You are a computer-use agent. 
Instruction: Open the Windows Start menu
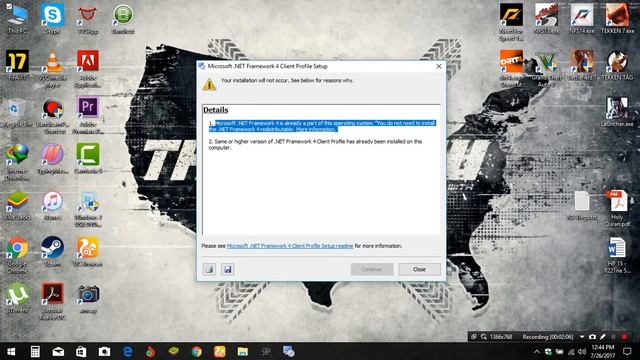click(x=11, y=351)
